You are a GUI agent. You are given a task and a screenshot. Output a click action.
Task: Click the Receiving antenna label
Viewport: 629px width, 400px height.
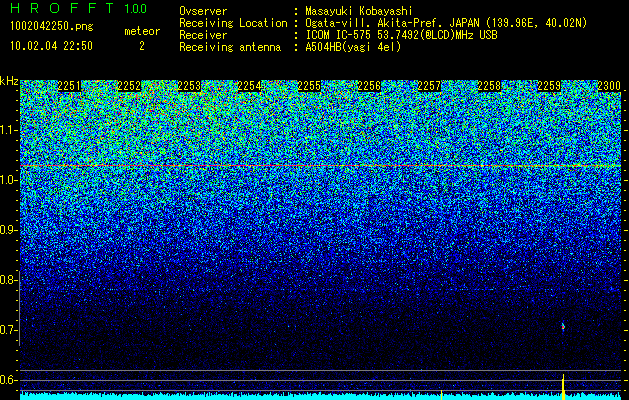pyautogui.click(x=230, y=47)
